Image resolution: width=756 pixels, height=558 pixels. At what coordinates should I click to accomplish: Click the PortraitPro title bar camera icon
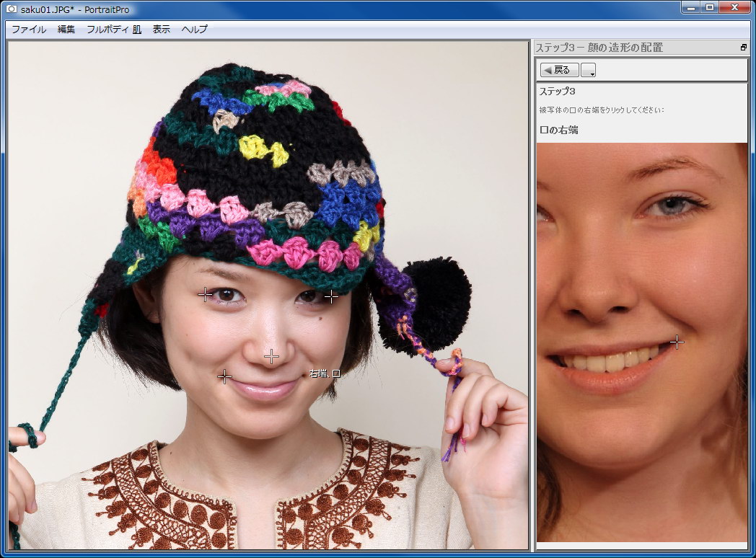(x=11, y=9)
